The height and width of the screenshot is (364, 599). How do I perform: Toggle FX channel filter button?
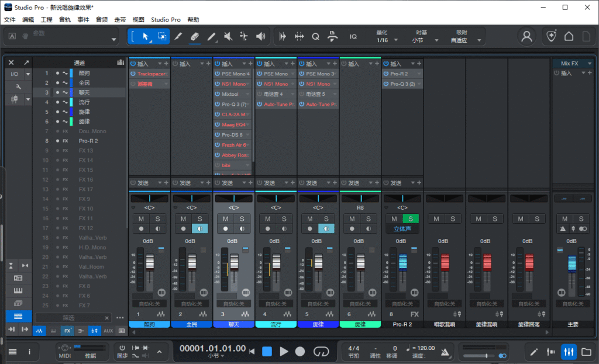pos(67,331)
